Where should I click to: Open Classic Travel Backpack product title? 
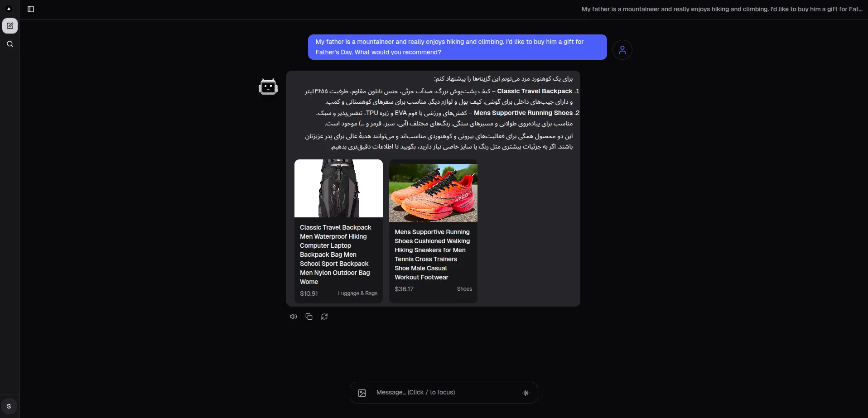click(x=335, y=255)
